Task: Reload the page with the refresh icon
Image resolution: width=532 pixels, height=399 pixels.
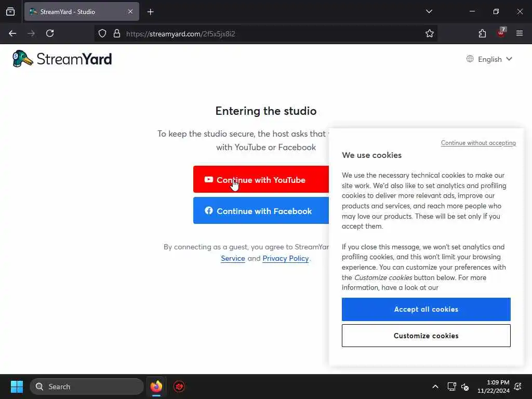Action: point(50,33)
